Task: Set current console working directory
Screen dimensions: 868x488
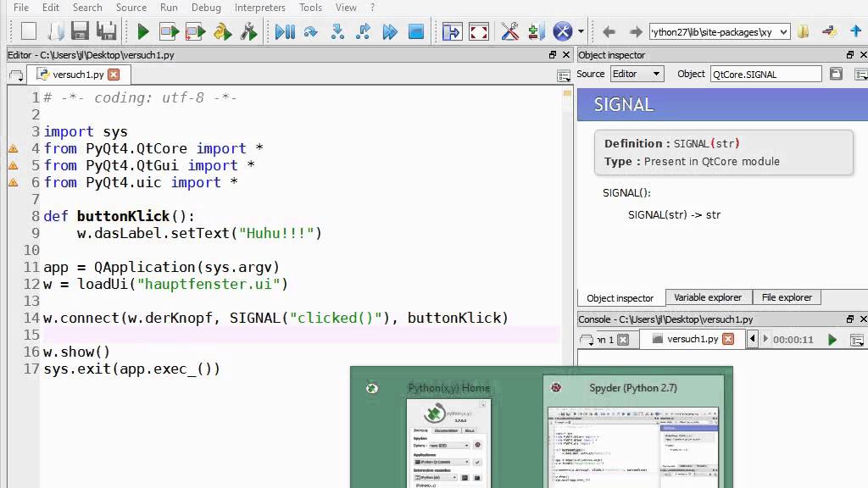Action: click(x=829, y=31)
